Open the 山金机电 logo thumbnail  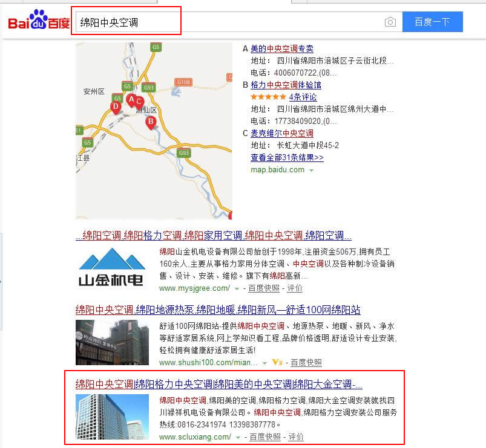111,267
